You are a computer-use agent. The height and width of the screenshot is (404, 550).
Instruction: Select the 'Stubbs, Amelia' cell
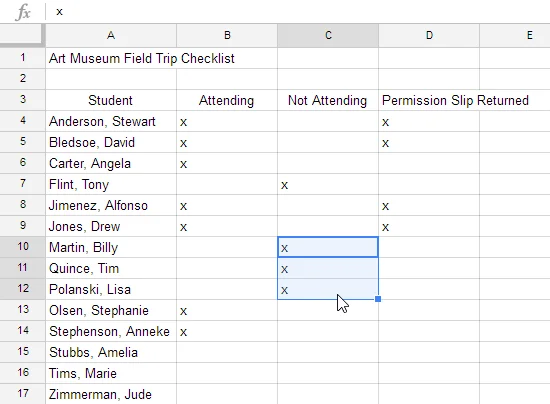coord(111,353)
